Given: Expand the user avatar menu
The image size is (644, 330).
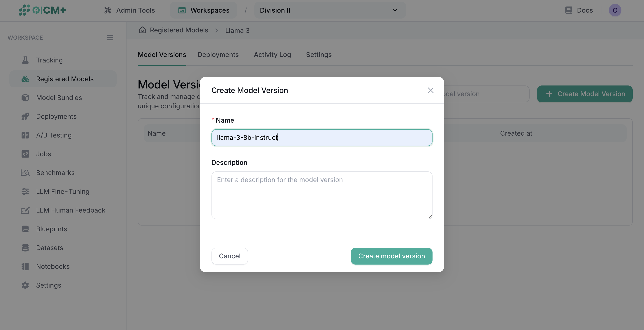Looking at the screenshot, I should point(615,10).
